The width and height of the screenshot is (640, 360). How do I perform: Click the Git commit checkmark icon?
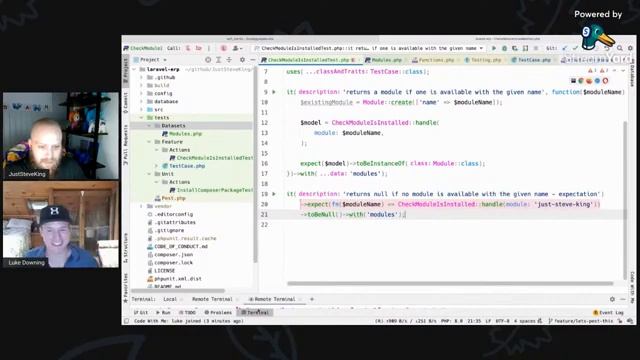pos(575,48)
